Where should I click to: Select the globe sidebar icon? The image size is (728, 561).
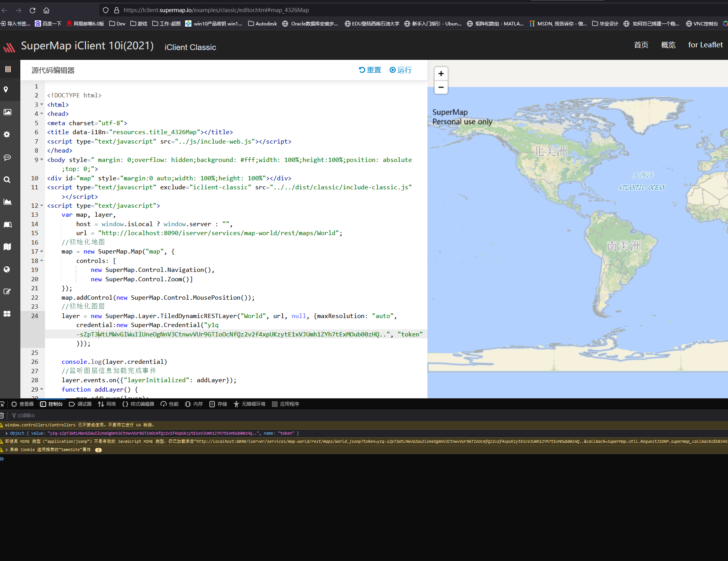[x=7, y=270]
